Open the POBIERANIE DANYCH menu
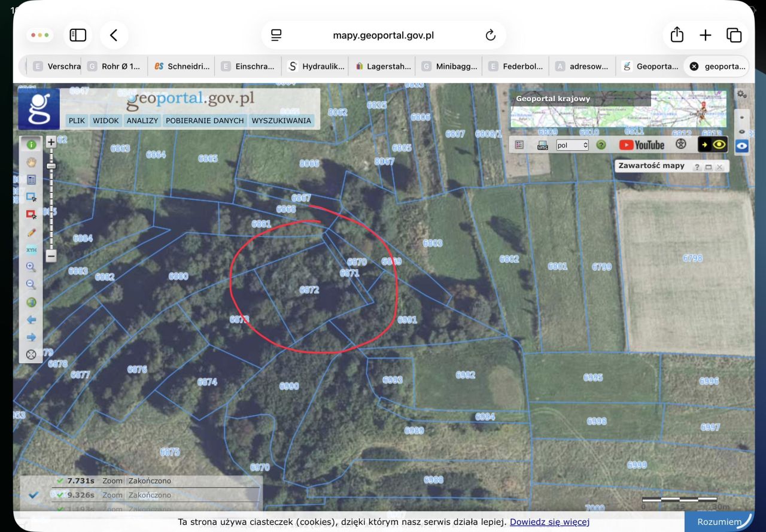This screenshot has width=766, height=532. click(205, 120)
